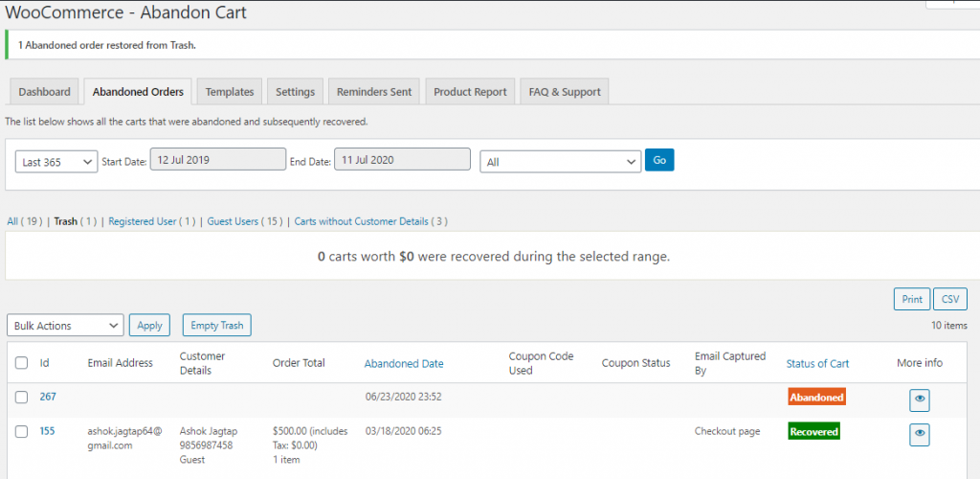Click the Coupon Status column header

point(635,363)
